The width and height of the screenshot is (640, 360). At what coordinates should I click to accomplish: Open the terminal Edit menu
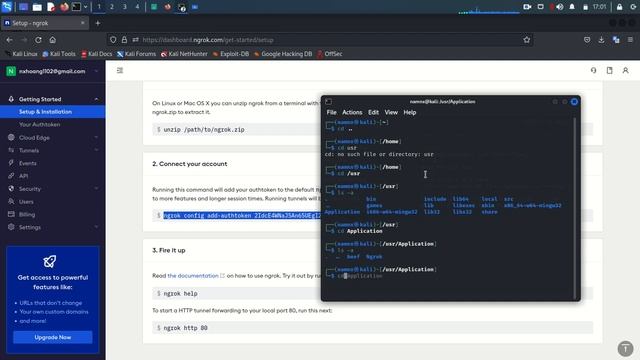click(x=373, y=112)
